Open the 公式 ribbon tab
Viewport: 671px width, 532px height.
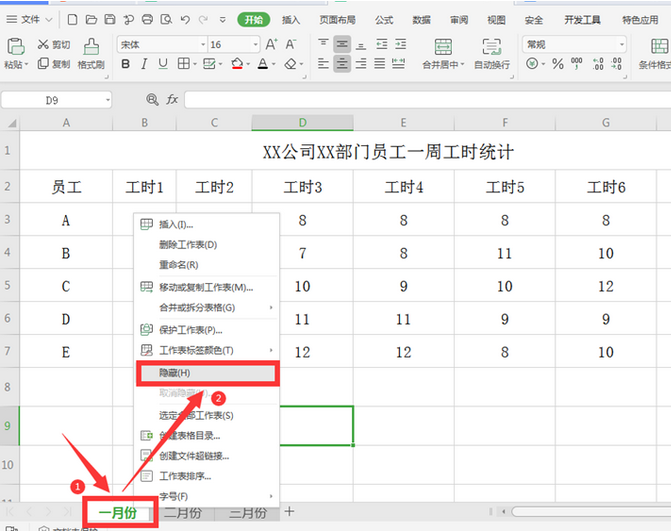[384, 20]
